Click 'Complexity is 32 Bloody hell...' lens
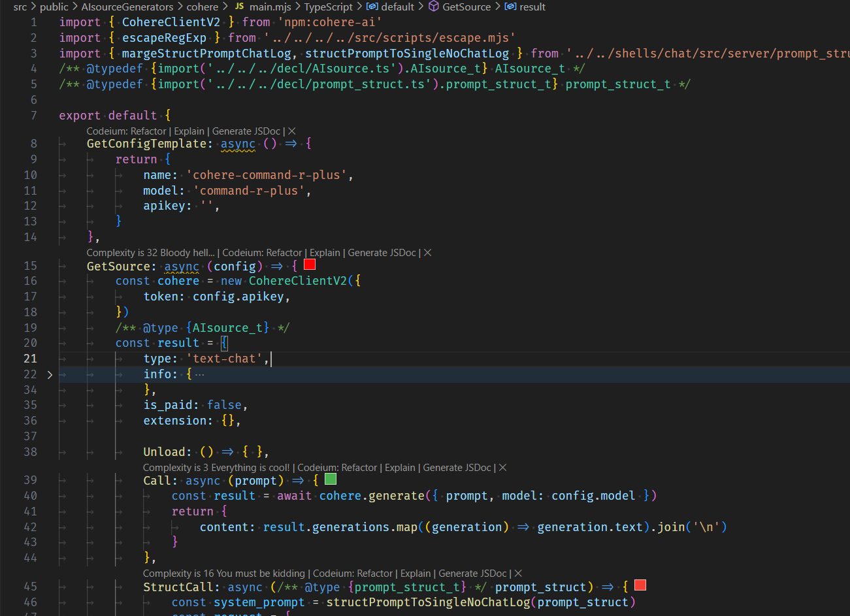Screen dimensions: 850x616 click(x=150, y=253)
